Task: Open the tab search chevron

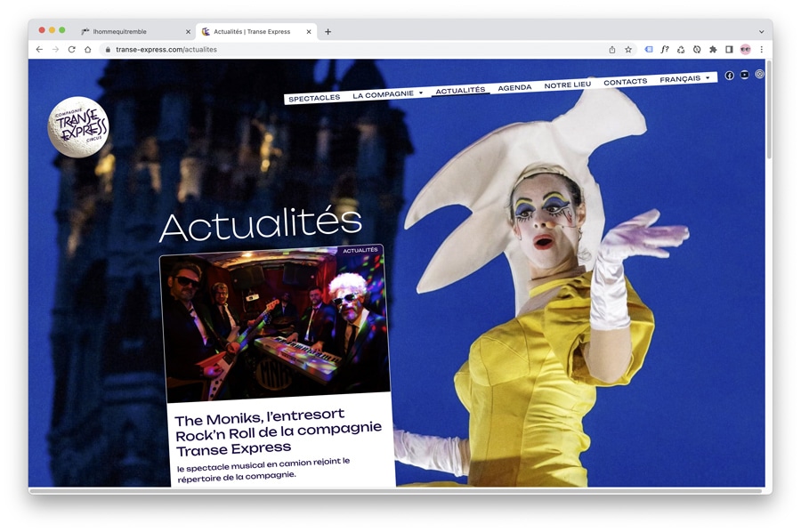Action: (761, 31)
